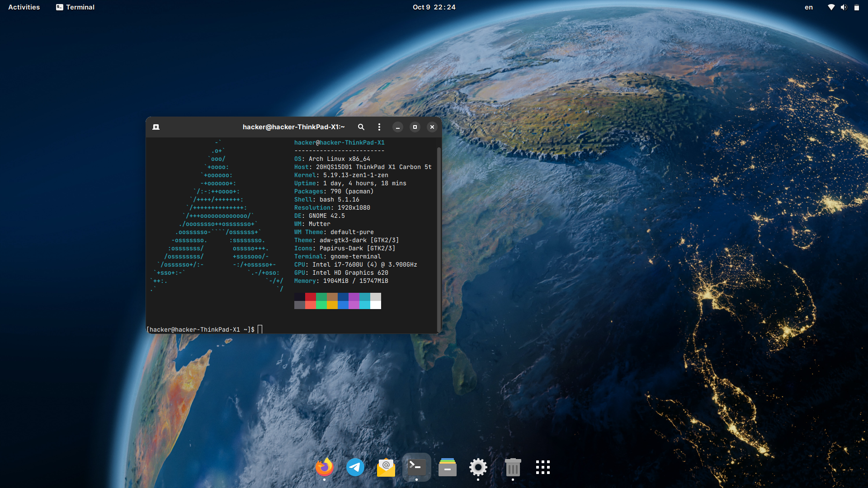Open system menu via volume icon

[844, 7]
